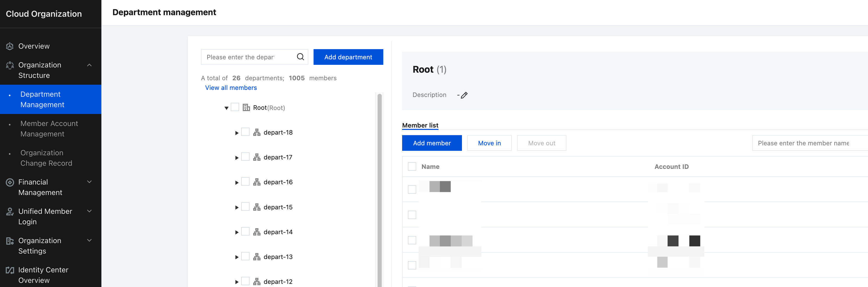This screenshot has width=868, height=287.
Task: Check the depart-14 checkbox
Action: [x=245, y=231]
